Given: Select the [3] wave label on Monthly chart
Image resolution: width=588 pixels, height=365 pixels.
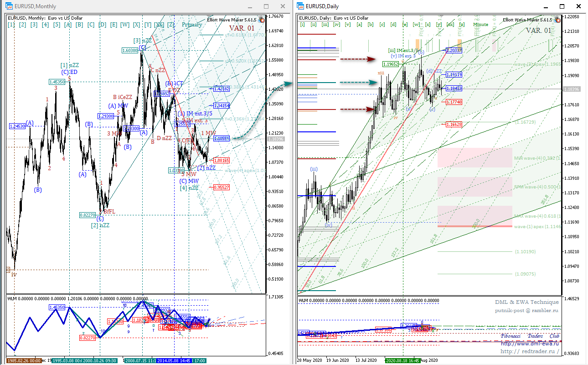Looking at the screenshot, I should click(x=34, y=25).
